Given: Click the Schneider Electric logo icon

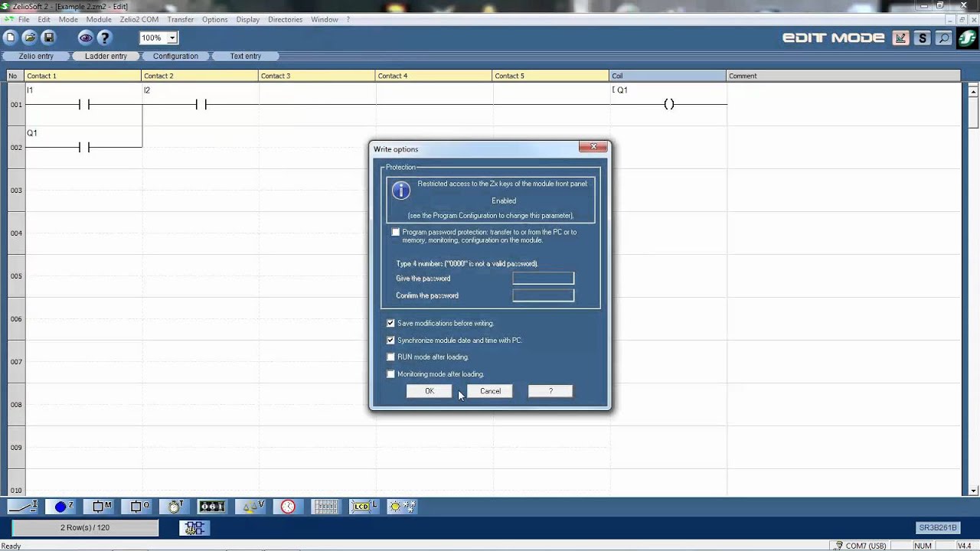Looking at the screenshot, I should click(967, 37).
